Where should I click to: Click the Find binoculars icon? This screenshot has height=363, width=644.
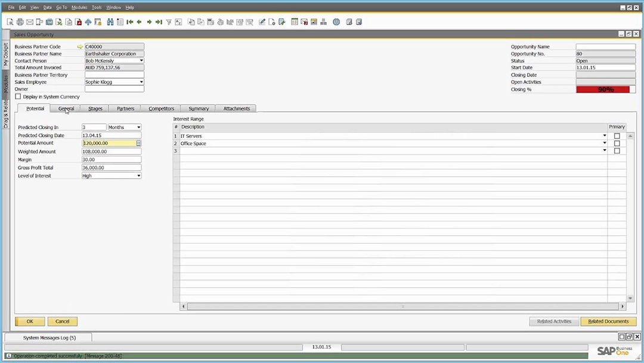(x=110, y=22)
